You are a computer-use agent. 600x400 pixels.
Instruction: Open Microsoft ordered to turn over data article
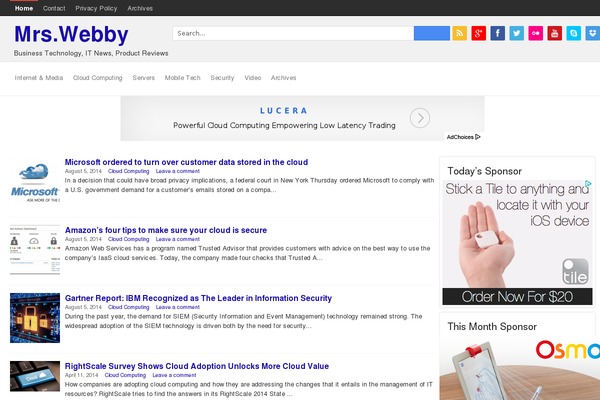pyautogui.click(x=186, y=162)
